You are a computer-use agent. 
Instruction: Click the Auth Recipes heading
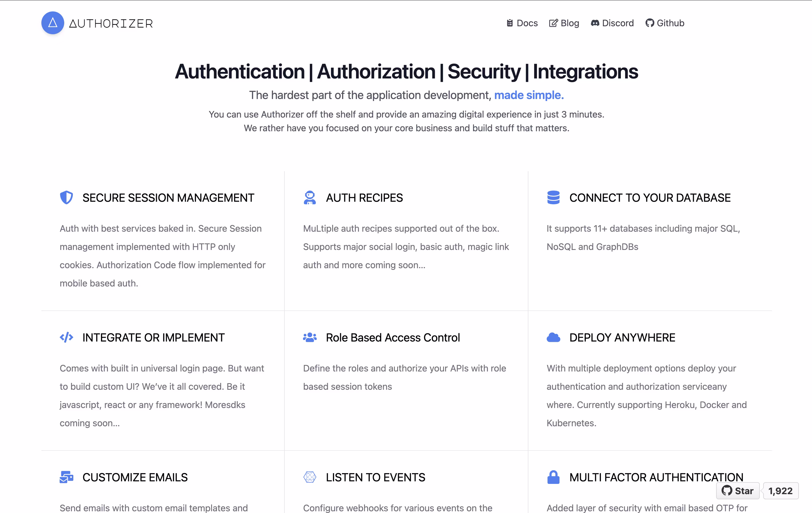[364, 198]
